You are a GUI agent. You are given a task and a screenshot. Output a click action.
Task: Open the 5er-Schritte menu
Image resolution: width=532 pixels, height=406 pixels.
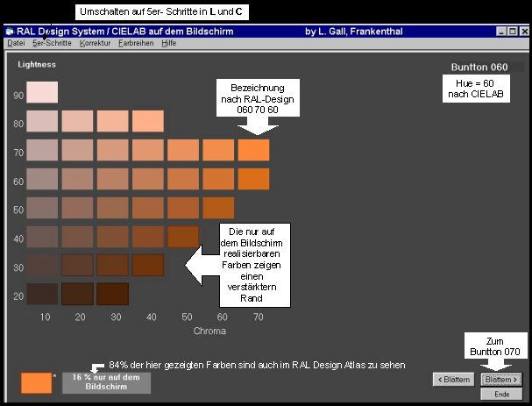pyautogui.click(x=52, y=43)
